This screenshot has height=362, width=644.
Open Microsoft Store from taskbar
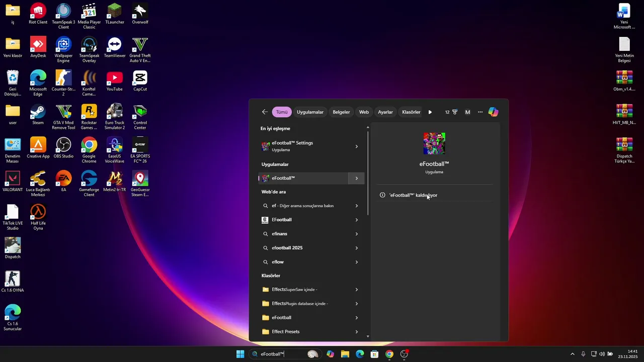pyautogui.click(x=374, y=354)
